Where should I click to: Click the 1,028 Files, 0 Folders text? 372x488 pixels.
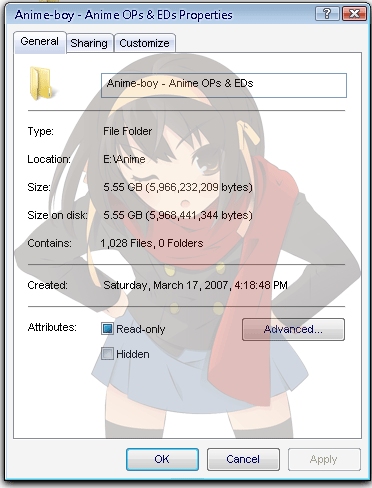(152, 243)
